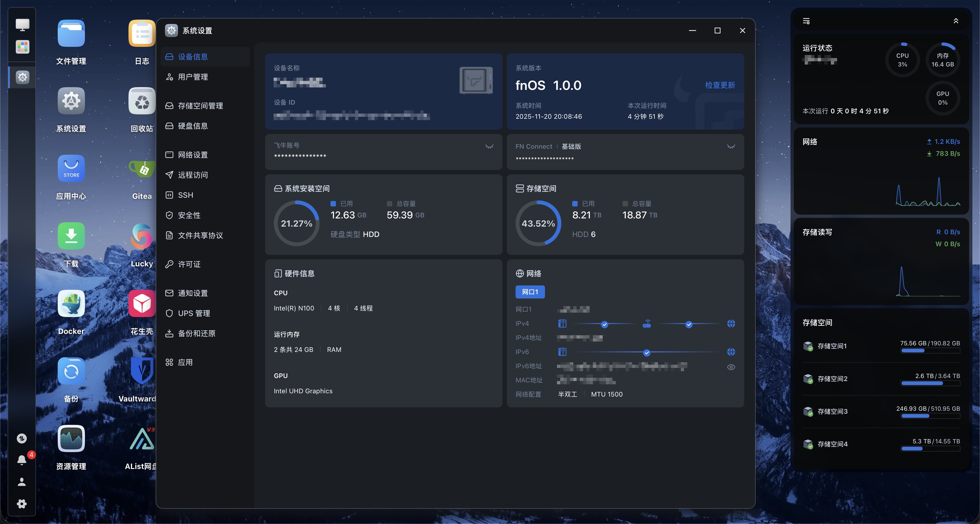980x524 pixels.
Task: Click the 检查更新 link
Action: (720, 85)
